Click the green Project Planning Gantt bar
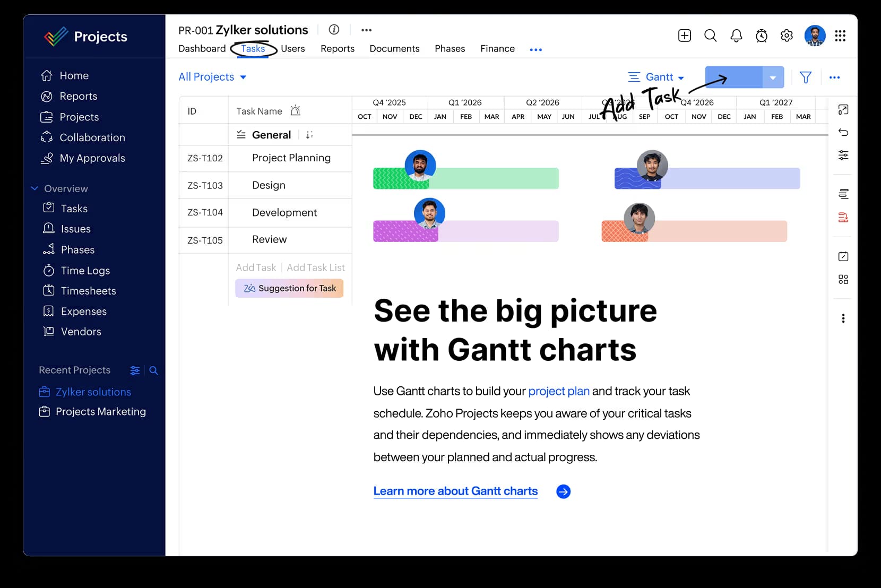 click(x=466, y=178)
